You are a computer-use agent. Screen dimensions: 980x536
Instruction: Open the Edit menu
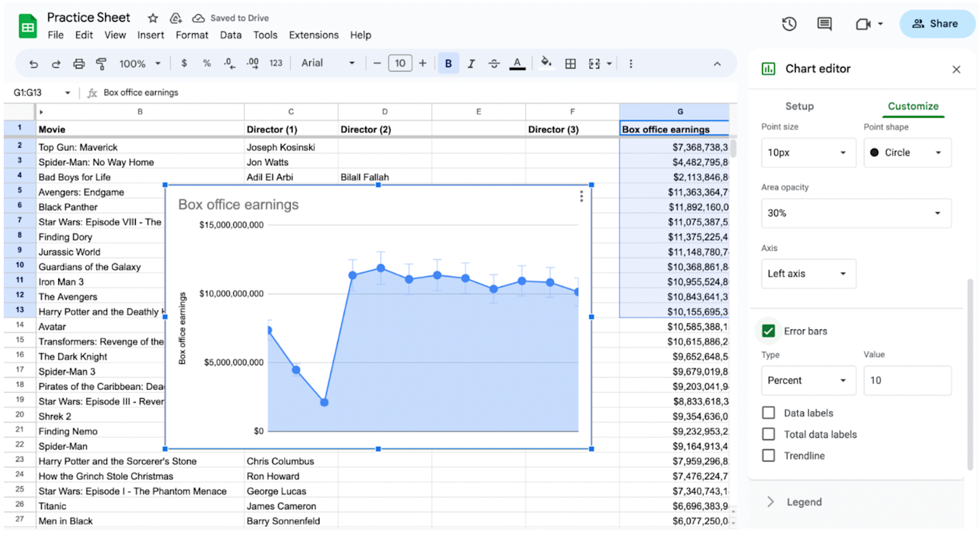[x=84, y=35]
